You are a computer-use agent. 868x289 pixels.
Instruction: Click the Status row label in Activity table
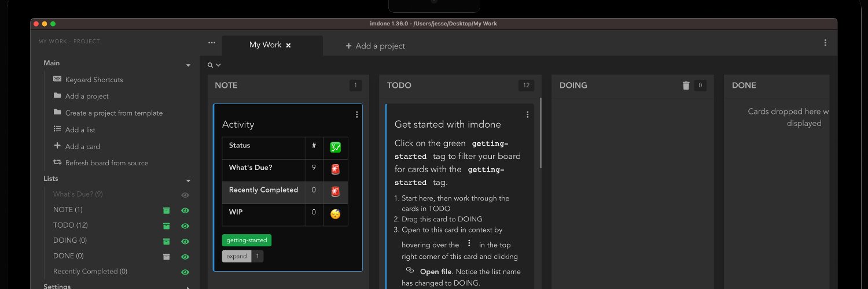(240, 146)
